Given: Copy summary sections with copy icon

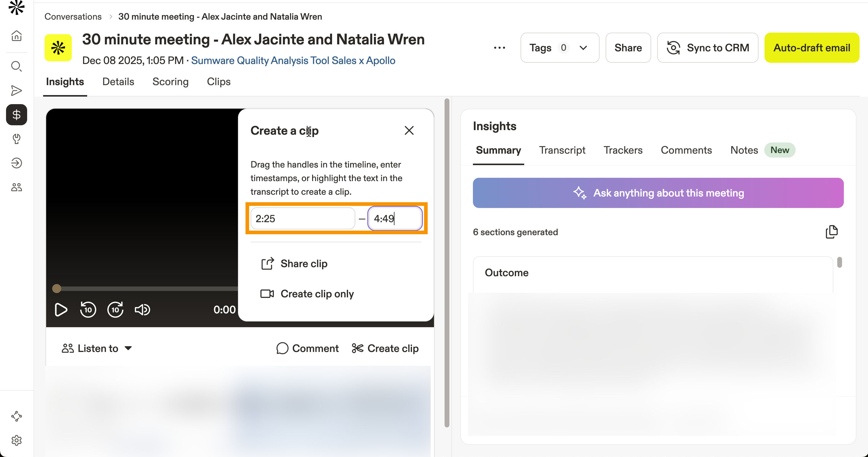Looking at the screenshot, I should click(x=831, y=232).
